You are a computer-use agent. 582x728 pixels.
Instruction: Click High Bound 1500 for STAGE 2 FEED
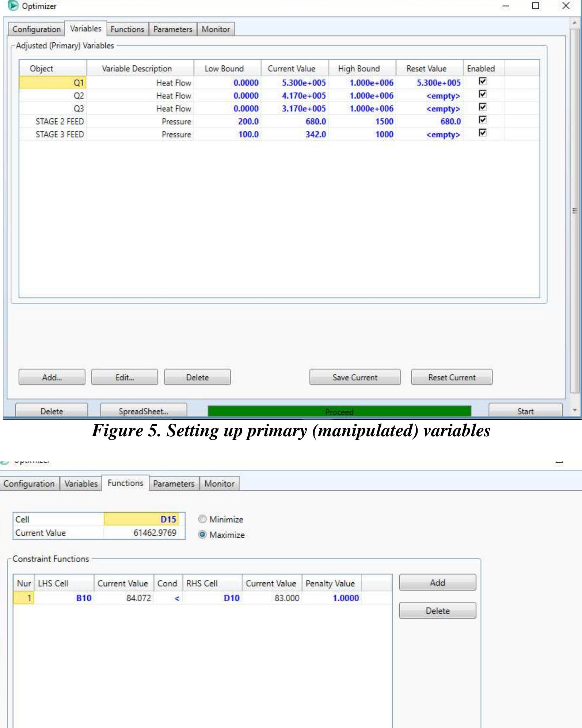pyautogui.click(x=362, y=122)
